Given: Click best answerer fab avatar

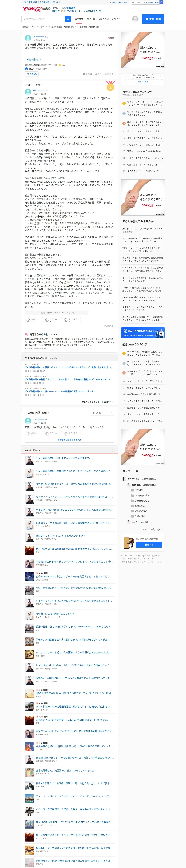Looking at the screenshot, I should click(28, 92).
